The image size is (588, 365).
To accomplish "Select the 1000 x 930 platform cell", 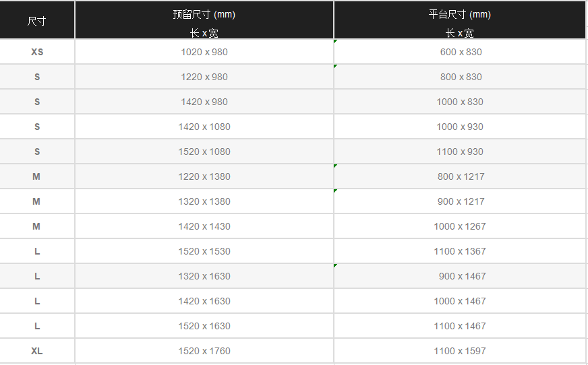I will pos(460,127).
